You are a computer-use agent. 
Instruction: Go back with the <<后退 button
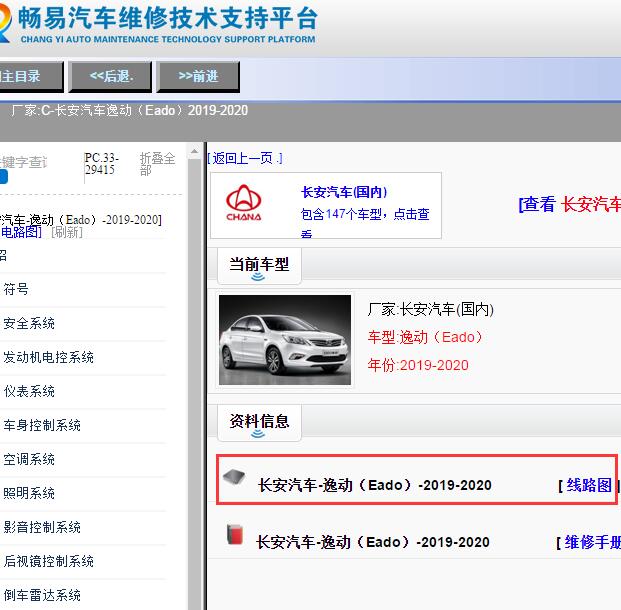coord(110,76)
